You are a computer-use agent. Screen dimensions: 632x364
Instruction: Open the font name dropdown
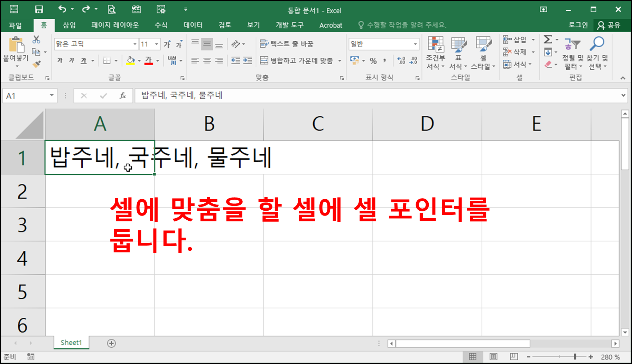pyautogui.click(x=134, y=44)
